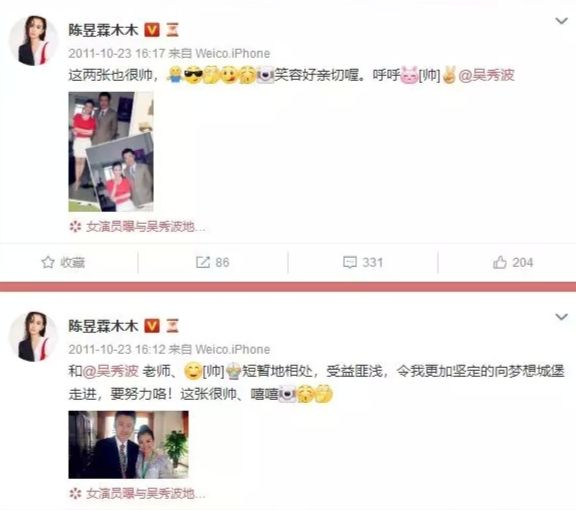Open the topic link under second post
The width and height of the screenshot is (576, 510).
click(x=145, y=493)
